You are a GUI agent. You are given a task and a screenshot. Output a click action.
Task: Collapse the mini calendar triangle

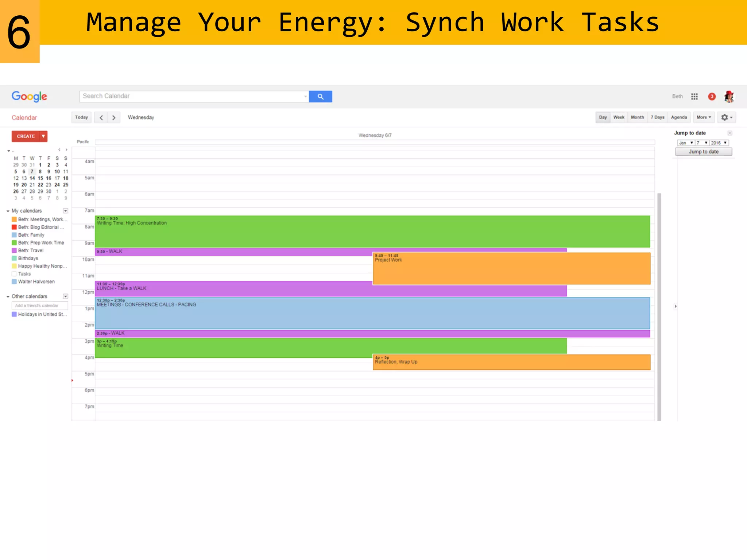[x=9, y=151]
